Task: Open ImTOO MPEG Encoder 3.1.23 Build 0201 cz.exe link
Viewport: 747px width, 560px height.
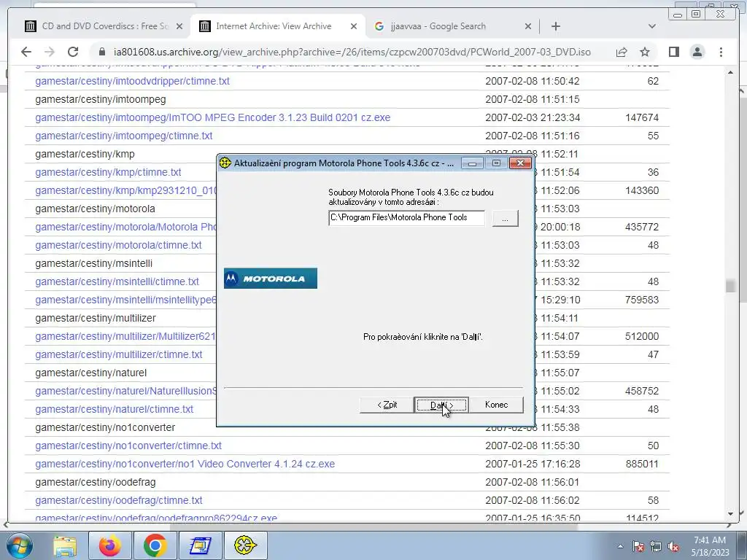Action: (x=212, y=117)
